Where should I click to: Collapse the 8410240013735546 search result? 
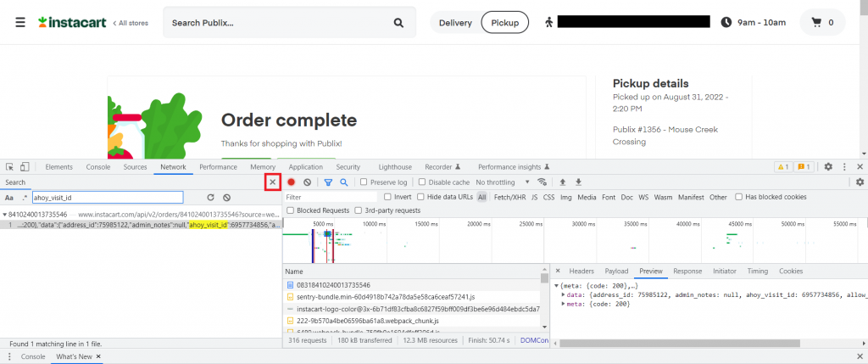(x=4, y=214)
